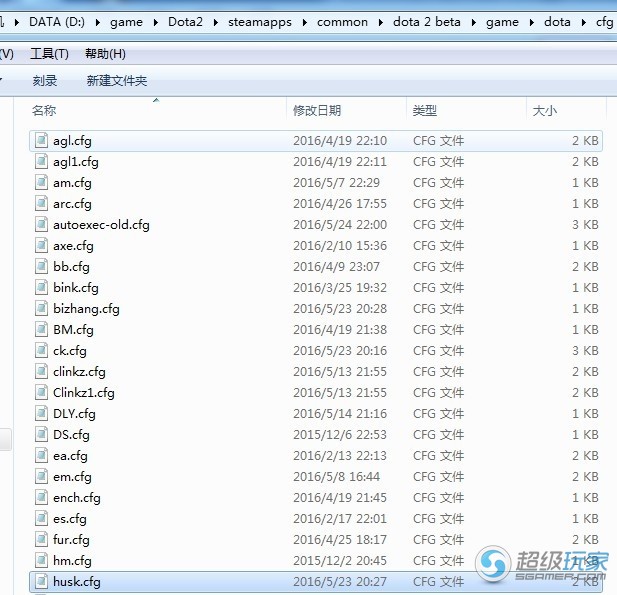This screenshot has width=617, height=595.
Task: Click the autoexec-old.cfg file icon
Action: [x=41, y=224]
